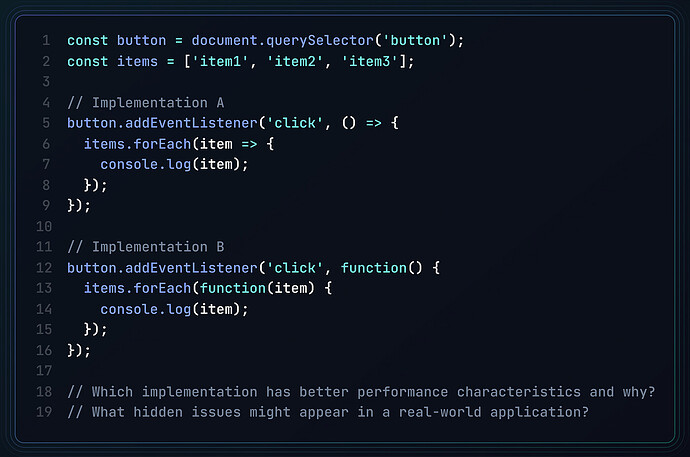Click line number 16 in the gutter

pos(43,351)
